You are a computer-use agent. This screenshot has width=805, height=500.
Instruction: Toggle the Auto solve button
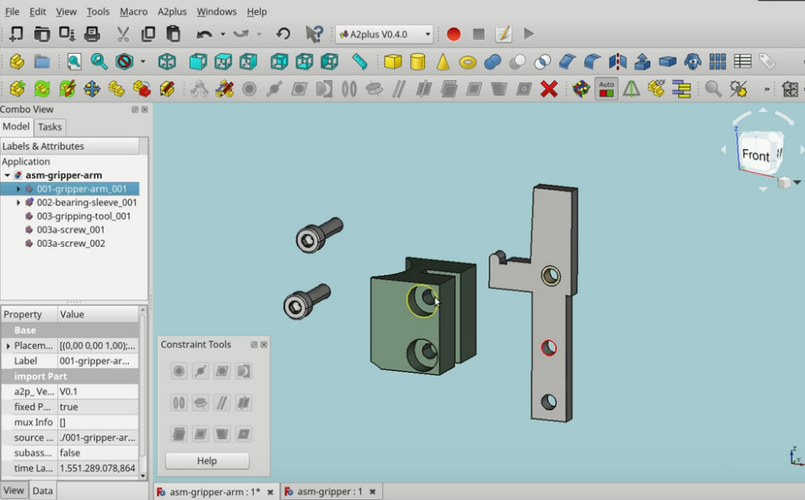[x=606, y=89]
